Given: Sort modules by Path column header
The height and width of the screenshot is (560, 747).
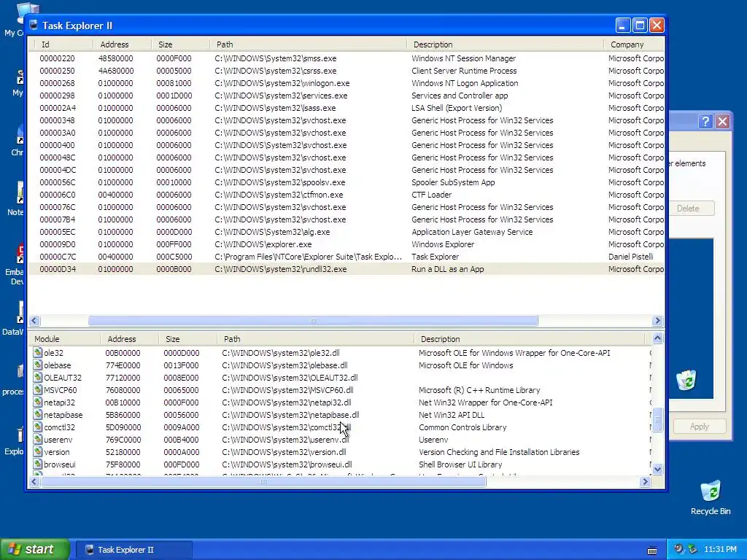Looking at the screenshot, I should pyautogui.click(x=315, y=339).
